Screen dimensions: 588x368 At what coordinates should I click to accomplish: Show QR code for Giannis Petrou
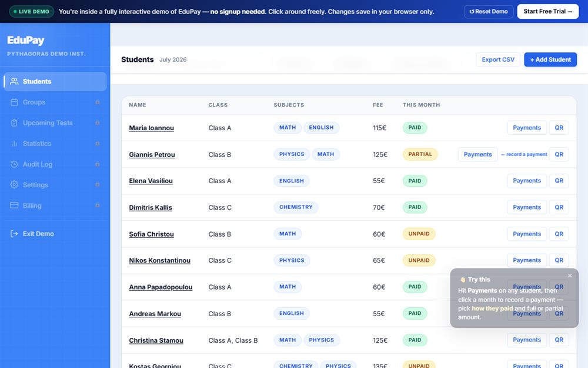[559, 154]
